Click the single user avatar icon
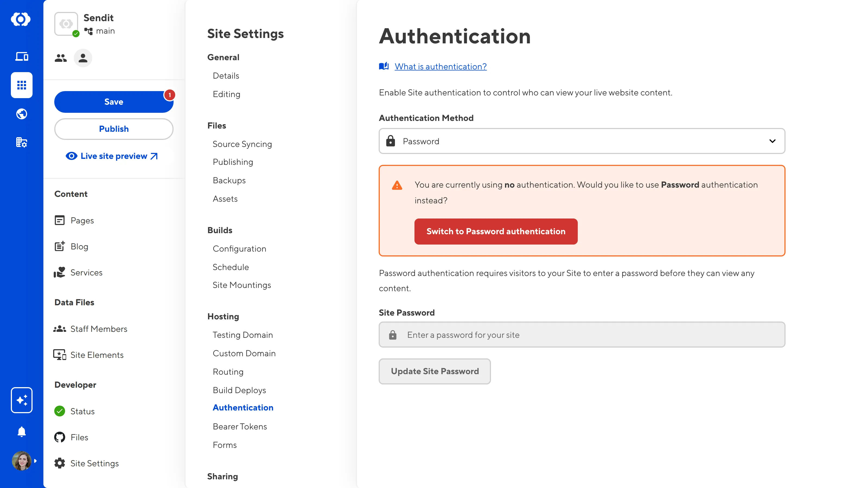The width and height of the screenshot is (868, 488). [83, 58]
